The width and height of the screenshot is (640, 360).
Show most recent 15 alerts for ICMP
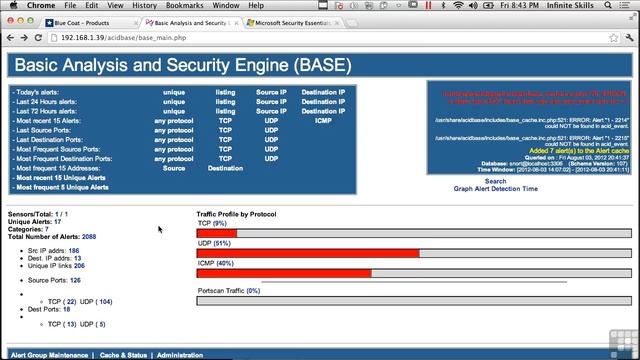323,121
